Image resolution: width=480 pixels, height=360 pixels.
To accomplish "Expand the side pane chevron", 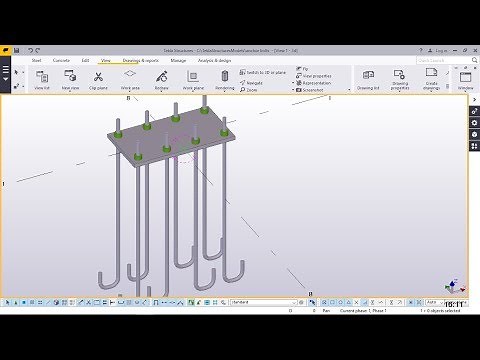I will click(474, 100).
